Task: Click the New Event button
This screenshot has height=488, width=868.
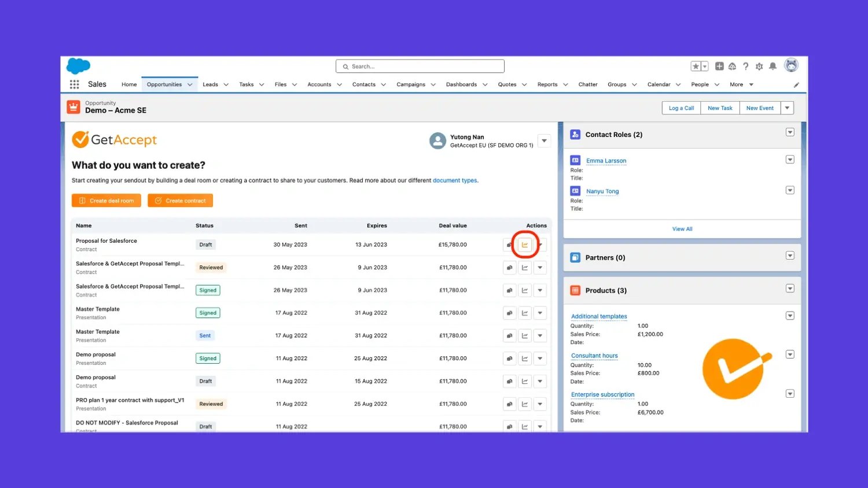Action: click(x=760, y=108)
